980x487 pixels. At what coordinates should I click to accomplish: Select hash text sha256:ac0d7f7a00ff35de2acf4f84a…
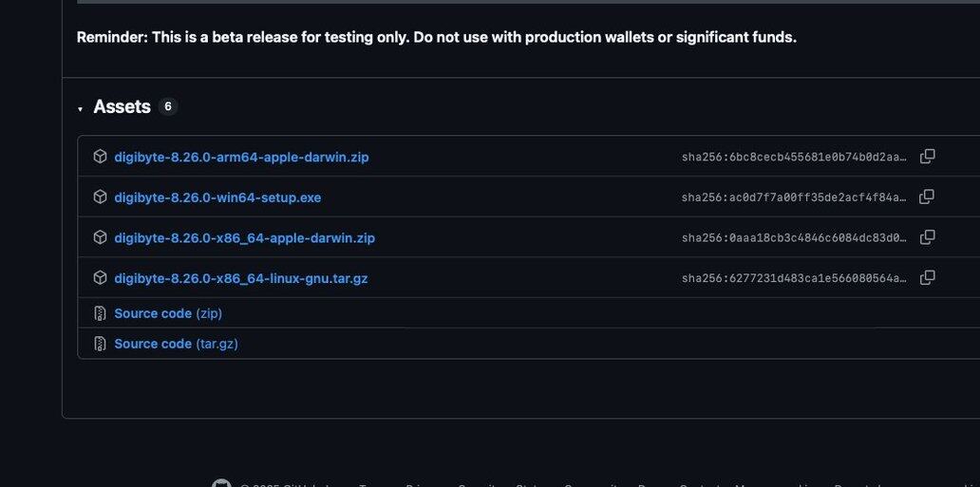pos(794,197)
